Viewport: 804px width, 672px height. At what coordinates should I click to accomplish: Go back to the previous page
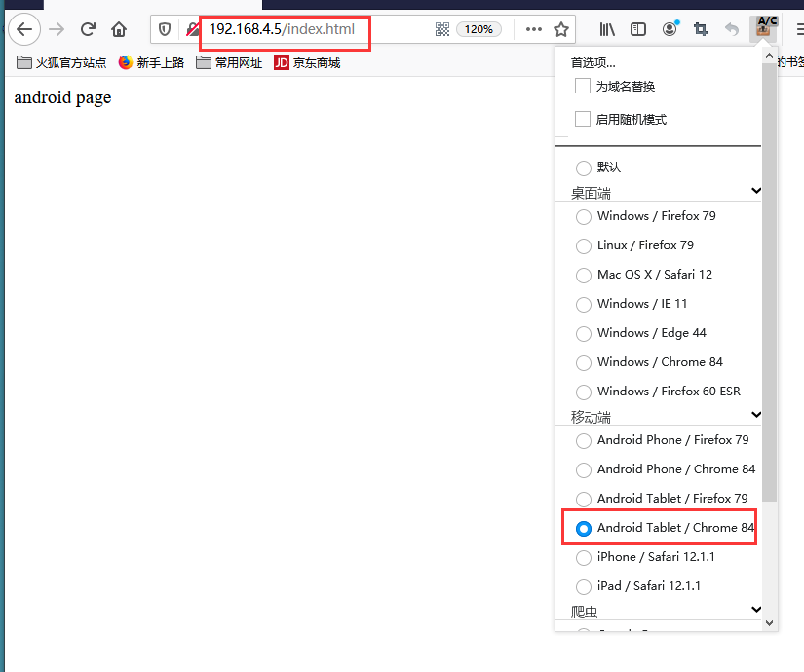point(24,30)
